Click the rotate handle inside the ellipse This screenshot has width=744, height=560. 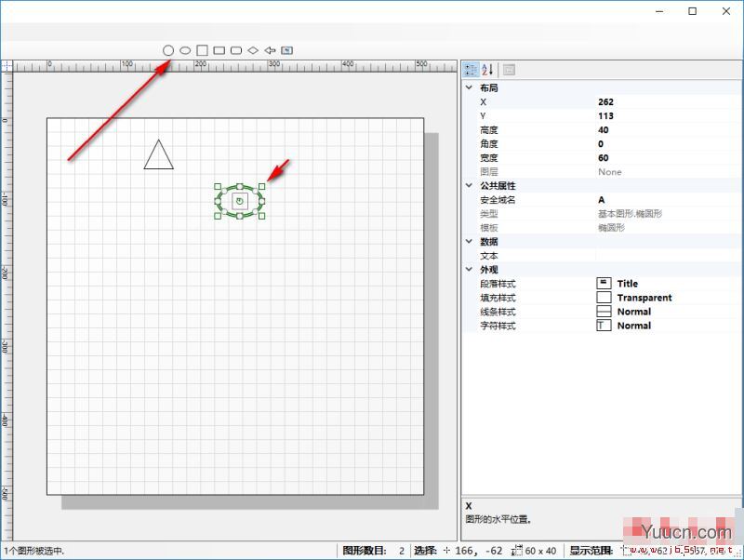(x=240, y=201)
